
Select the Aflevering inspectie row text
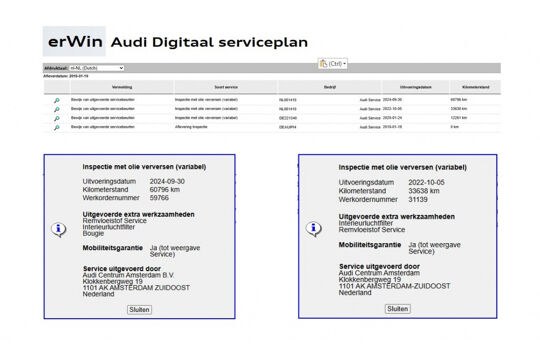coord(191,127)
